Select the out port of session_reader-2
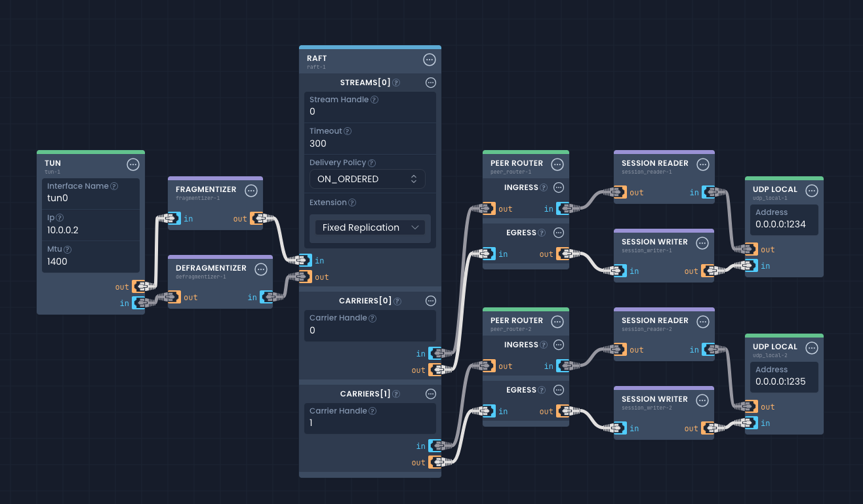863x504 pixels. click(618, 349)
